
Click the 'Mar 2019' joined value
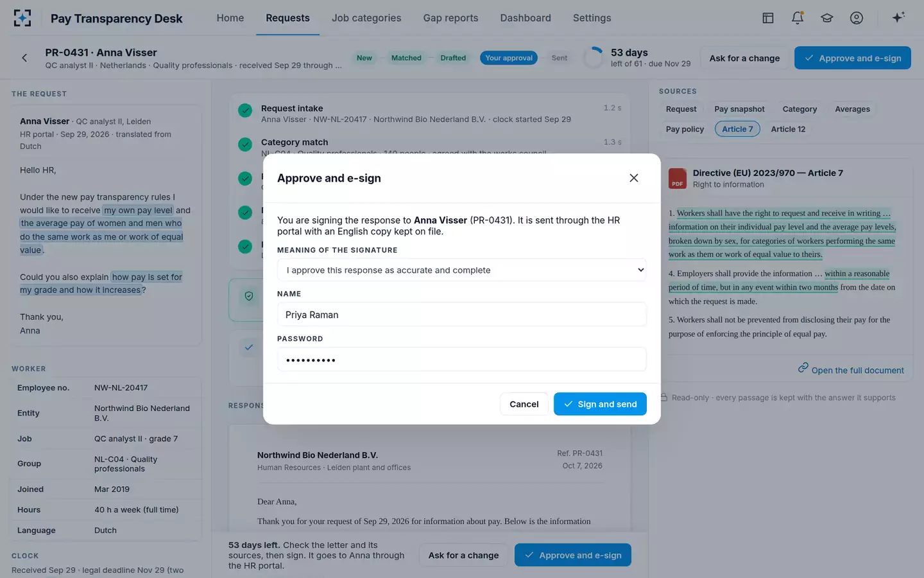[x=112, y=489]
